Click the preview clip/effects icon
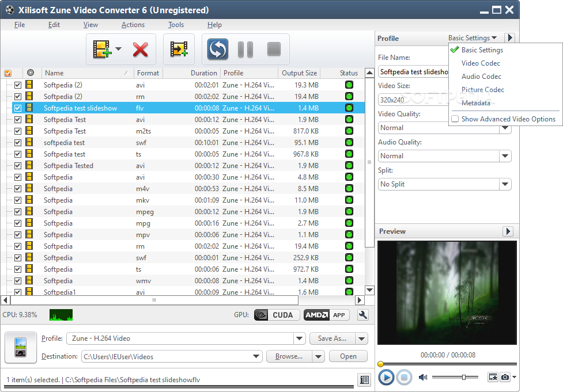Viewport: 563px width, 392px height. (x=493, y=377)
